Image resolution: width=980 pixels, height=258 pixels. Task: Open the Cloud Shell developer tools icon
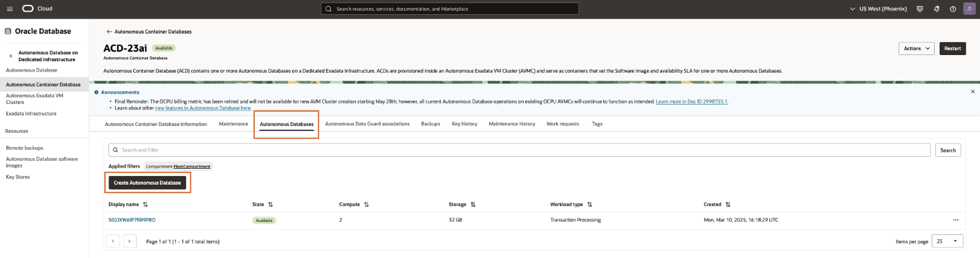click(920, 9)
